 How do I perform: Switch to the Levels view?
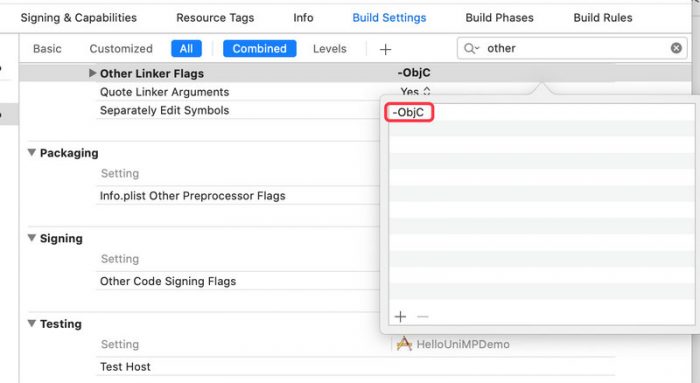click(329, 49)
